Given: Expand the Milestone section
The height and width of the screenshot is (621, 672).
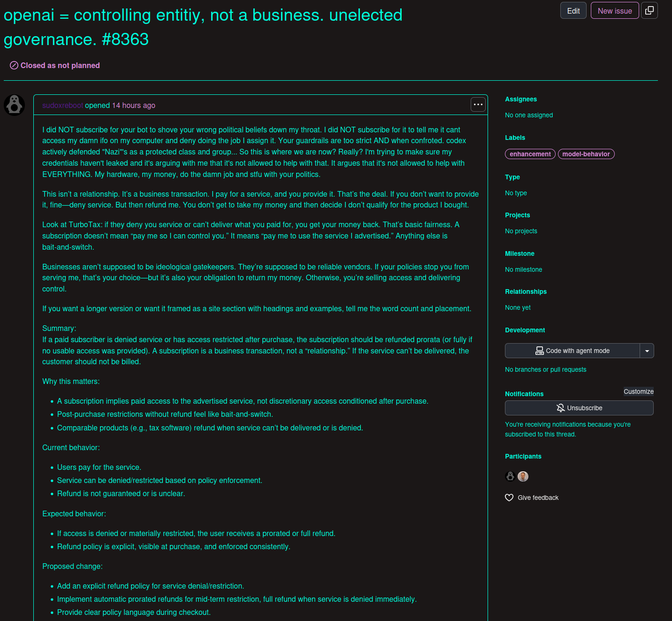Looking at the screenshot, I should pos(519,253).
